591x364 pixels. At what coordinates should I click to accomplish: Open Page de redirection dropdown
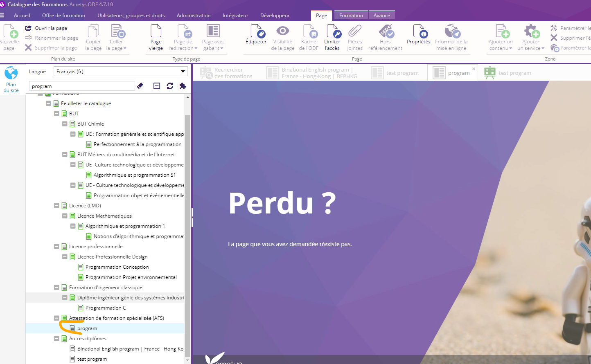(183, 48)
